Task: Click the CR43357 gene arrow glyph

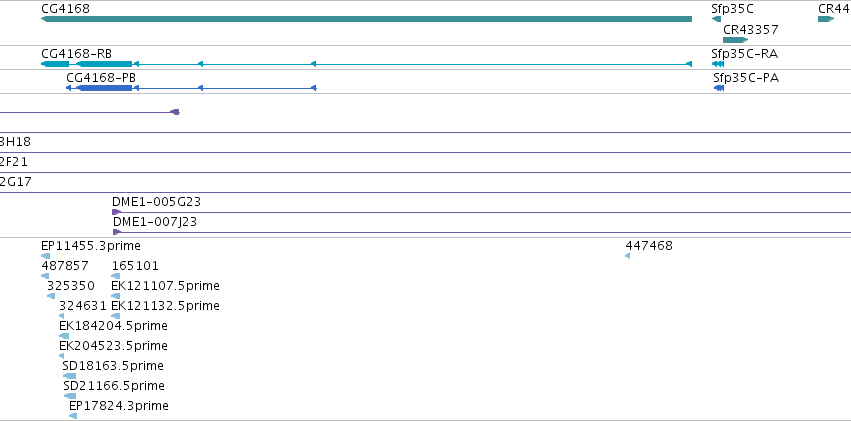Action: click(x=736, y=40)
